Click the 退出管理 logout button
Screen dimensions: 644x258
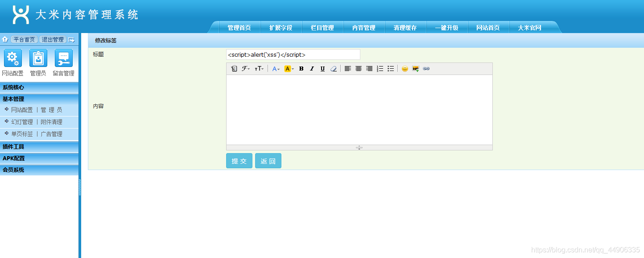[53, 40]
